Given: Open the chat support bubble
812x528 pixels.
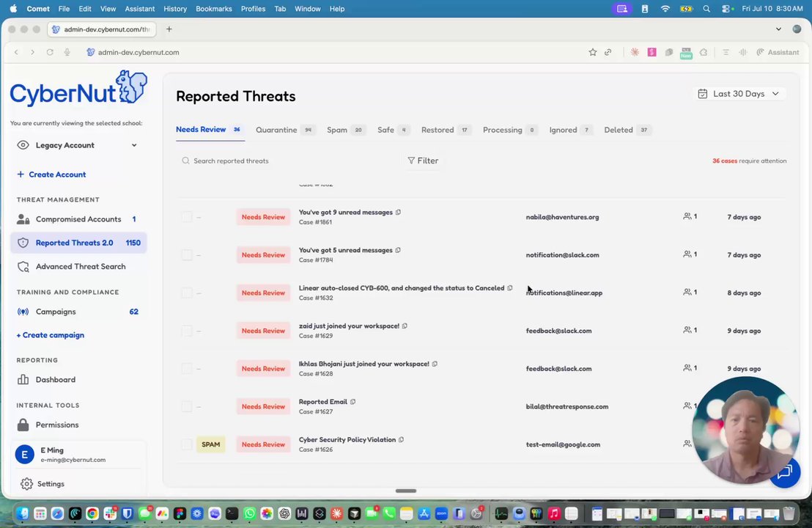Looking at the screenshot, I should click(785, 472).
